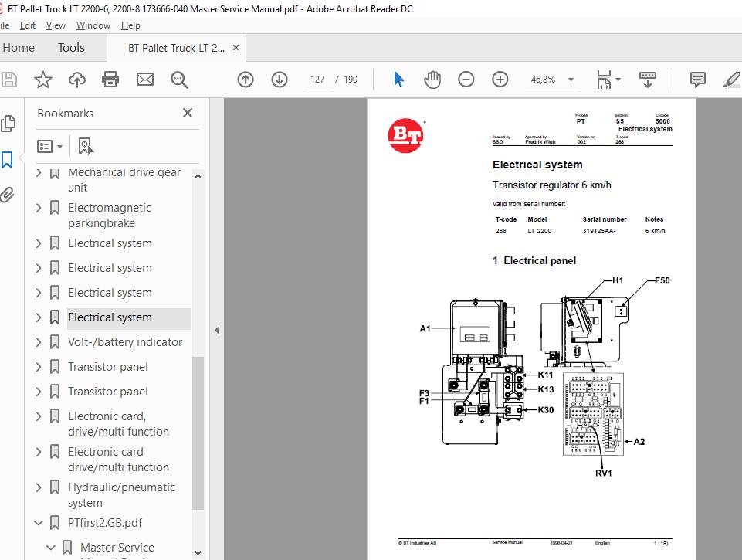
Task: Expand the Electromagnetic parkingbrake bookmark
Action: [x=39, y=207]
